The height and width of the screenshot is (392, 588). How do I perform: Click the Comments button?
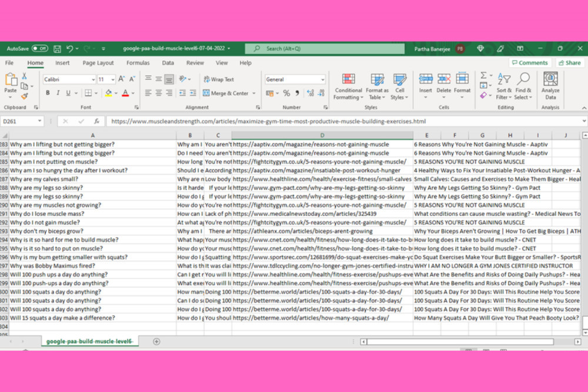point(530,63)
